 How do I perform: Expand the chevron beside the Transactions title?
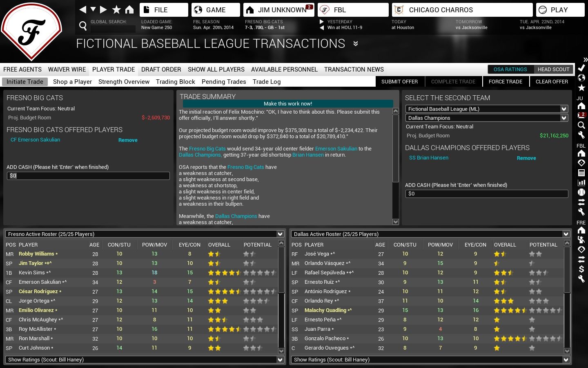pyautogui.click(x=356, y=44)
